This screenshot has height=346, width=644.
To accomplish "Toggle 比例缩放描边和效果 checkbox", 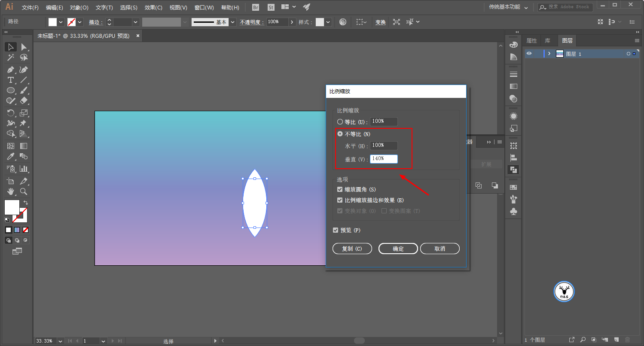I will point(340,200).
